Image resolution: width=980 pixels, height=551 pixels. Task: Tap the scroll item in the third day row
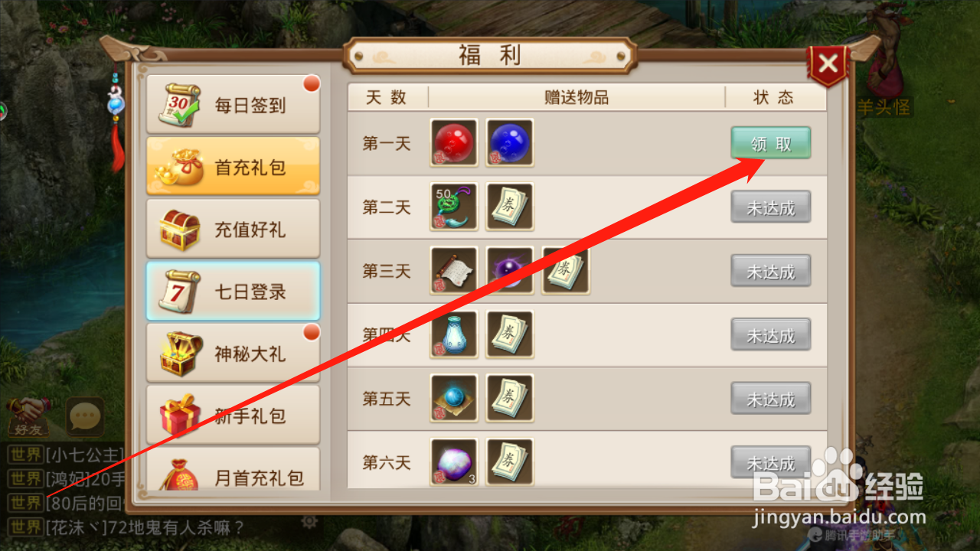coord(454,271)
